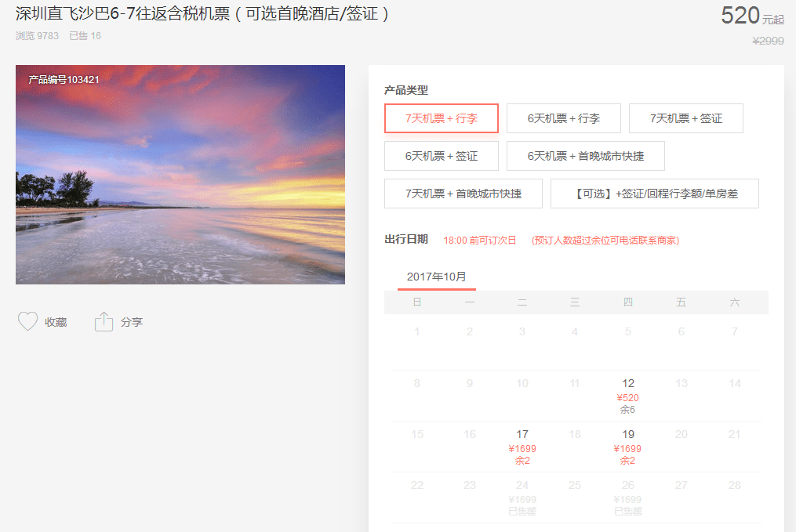Screen dimensions: 796x532
Task: Click the 产品类型 section heading
Action: coord(406,90)
